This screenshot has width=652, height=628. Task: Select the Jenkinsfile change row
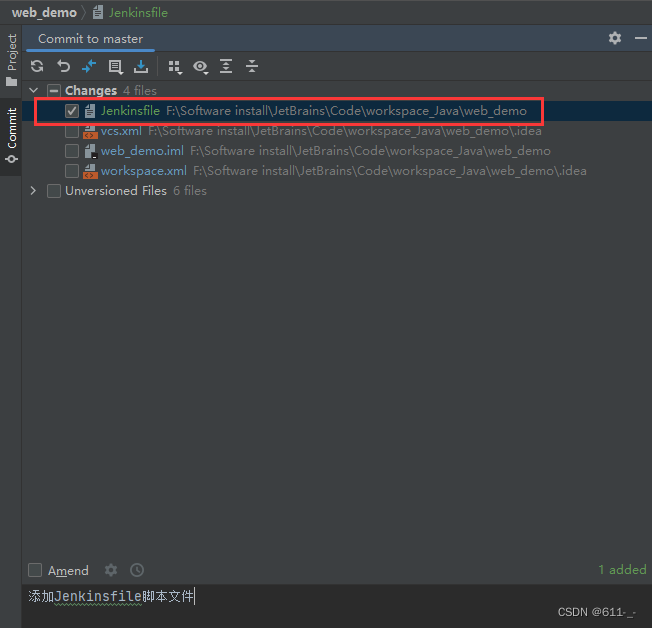pos(337,111)
